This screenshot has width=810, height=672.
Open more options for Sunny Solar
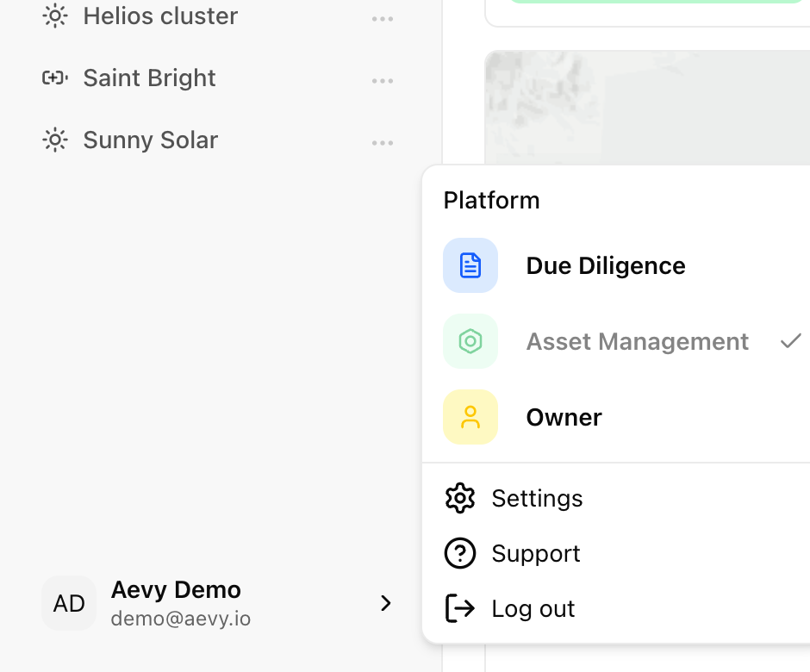tap(383, 143)
